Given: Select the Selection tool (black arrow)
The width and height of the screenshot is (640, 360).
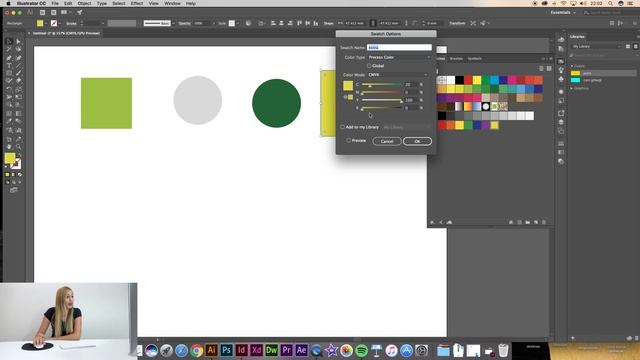Looking at the screenshot, I should (9, 42).
